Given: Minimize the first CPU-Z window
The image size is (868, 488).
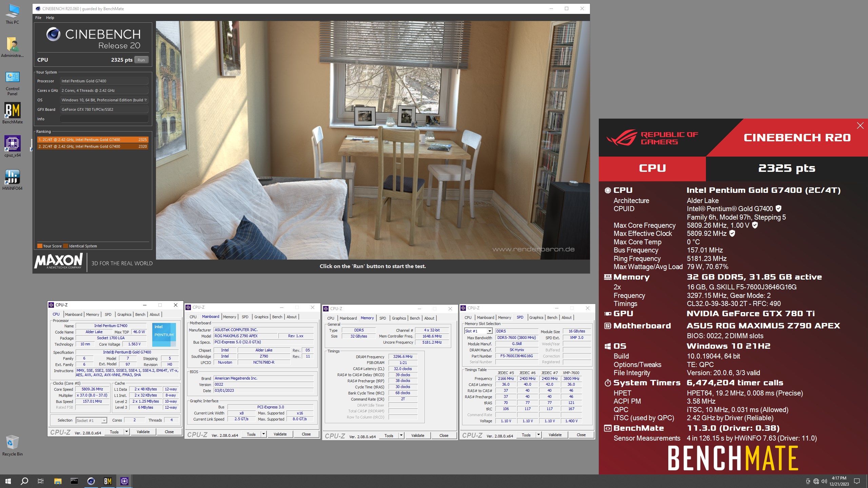Looking at the screenshot, I should (145, 305).
